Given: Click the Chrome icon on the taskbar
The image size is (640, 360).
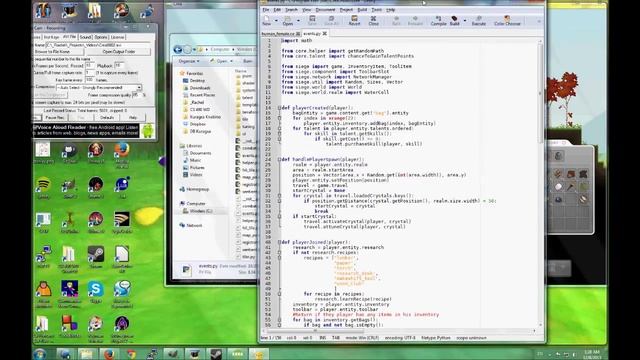Looking at the screenshot, I should click(x=131, y=354).
